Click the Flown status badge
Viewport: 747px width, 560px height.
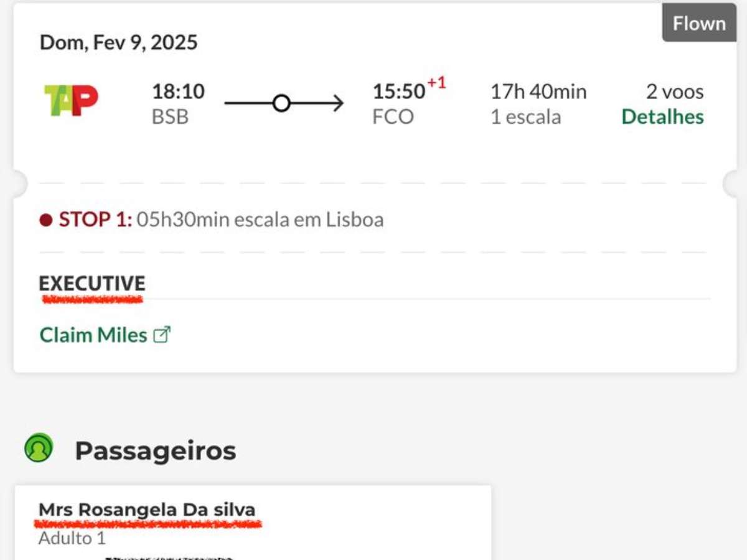tap(699, 24)
